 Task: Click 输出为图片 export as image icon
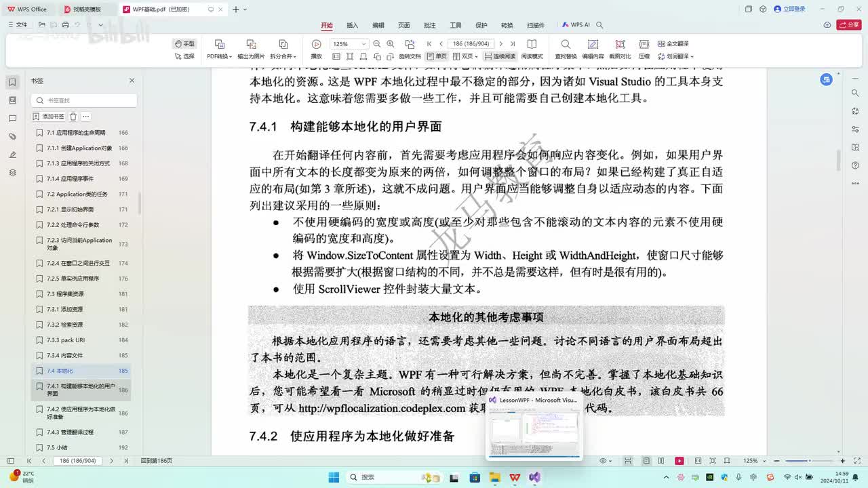point(251,44)
